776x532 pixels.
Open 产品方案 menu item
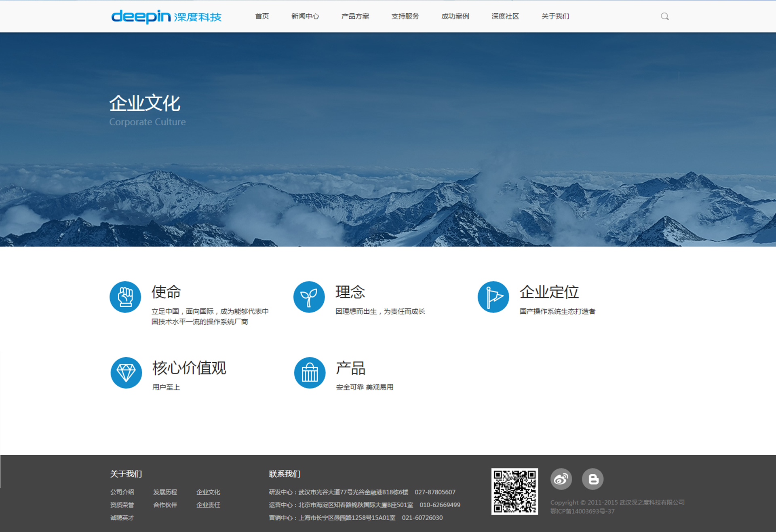[355, 16]
